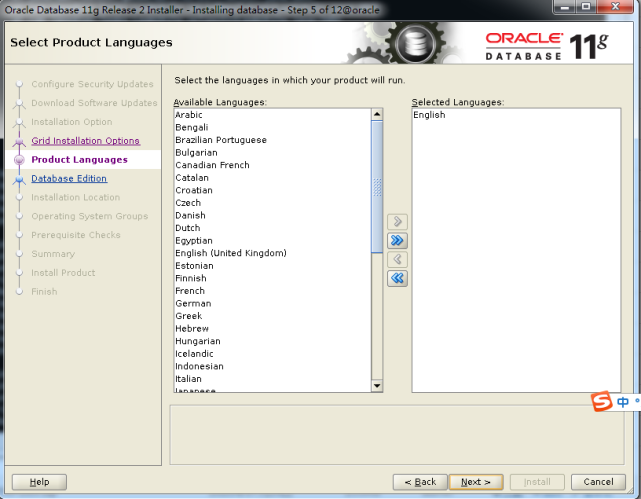
Task: Select Croatian in Available Languages
Action: tap(272, 190)
